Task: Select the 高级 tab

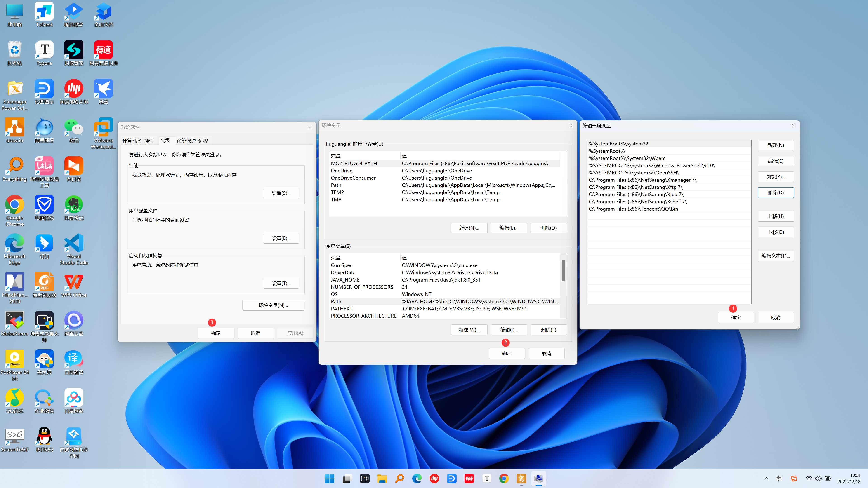Action: [x=165, y=141]
